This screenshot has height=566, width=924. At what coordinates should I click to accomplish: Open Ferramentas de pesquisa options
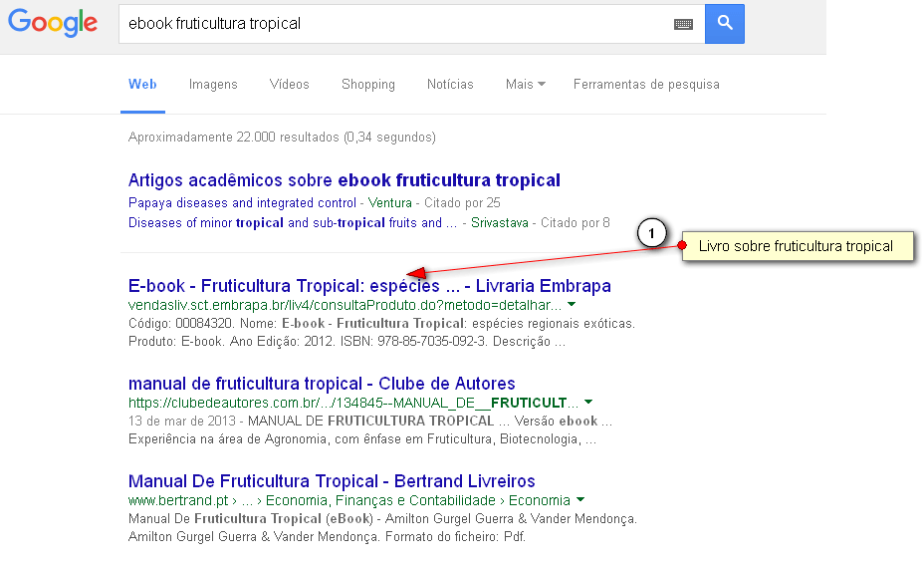pyautogui.click(x=645, y=85)
